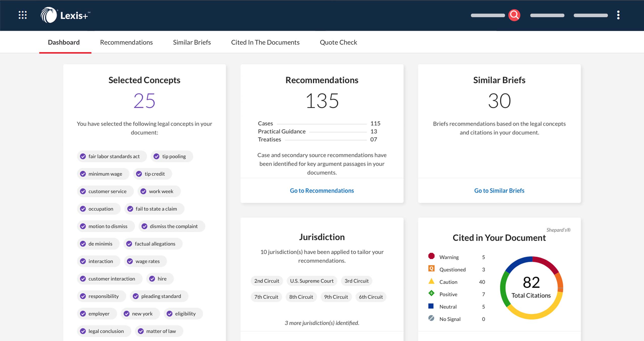Toggle the tip credit concept chip
Viewport: 644px width, 341px height.
coord(153,174)
